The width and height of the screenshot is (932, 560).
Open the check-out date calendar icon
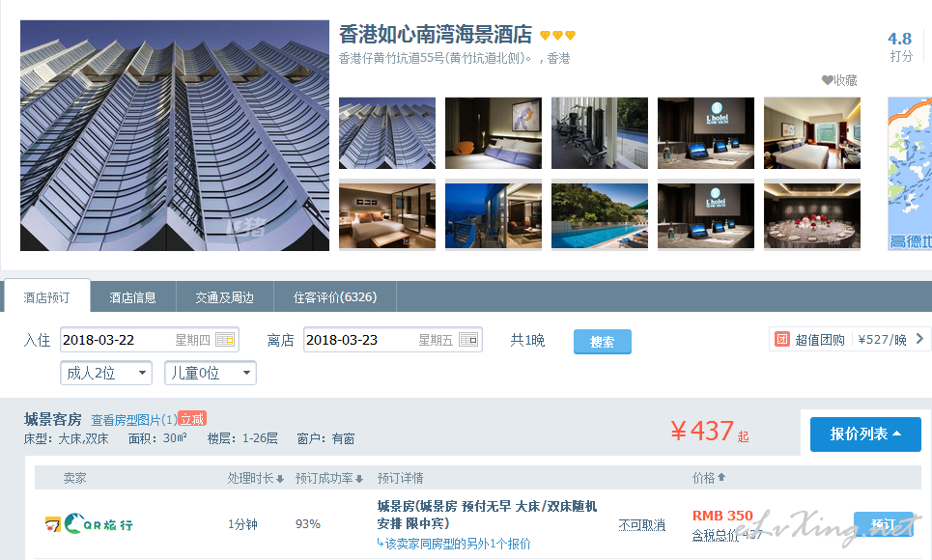pyautogui.click(x=468, y=340)
